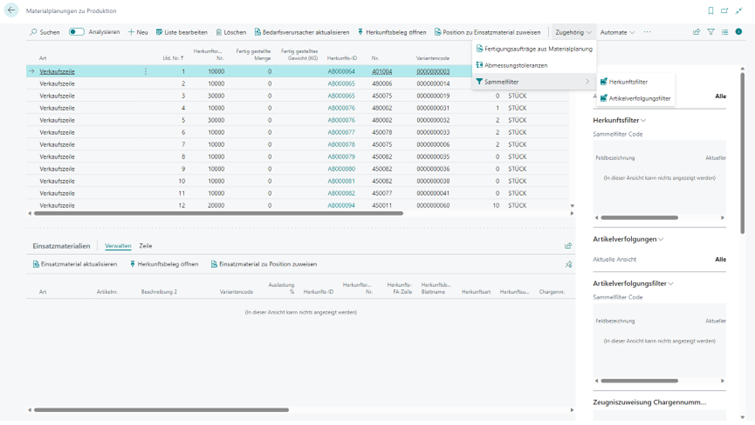Click Liste bearbeiten in the toolbar
Image resolution: width=755 pixels, height=425 pixels.
(x=181, y=32)
